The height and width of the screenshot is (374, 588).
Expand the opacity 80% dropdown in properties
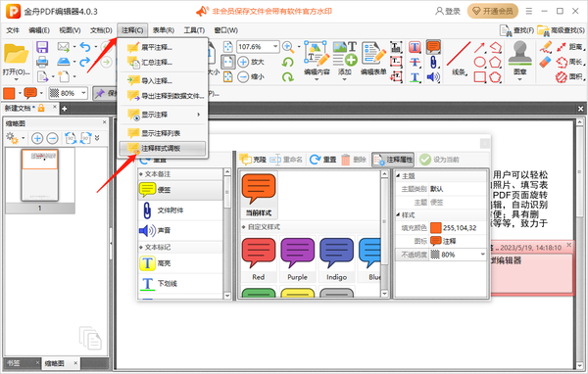pyautogui.click(x=482, y=255)
